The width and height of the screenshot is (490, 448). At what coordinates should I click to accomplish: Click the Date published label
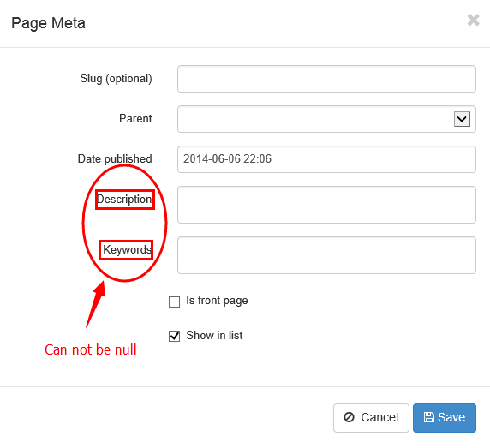(x=115, y=158)
